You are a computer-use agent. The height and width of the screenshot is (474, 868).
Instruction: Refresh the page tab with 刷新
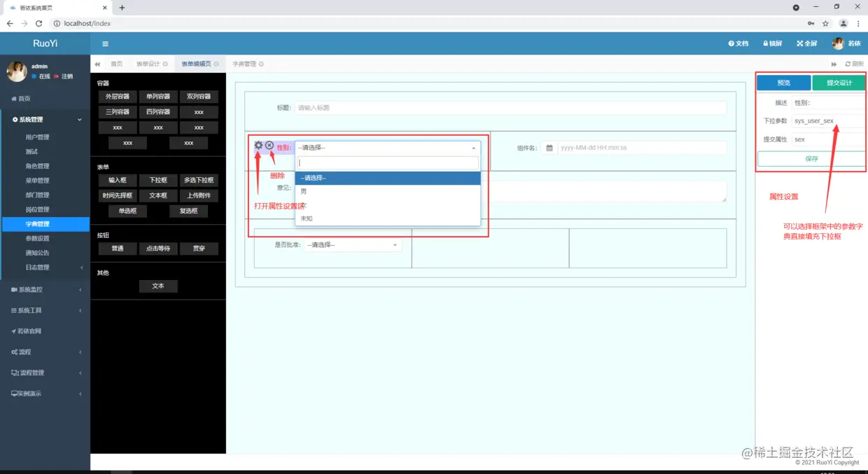[x=855, y=64]
